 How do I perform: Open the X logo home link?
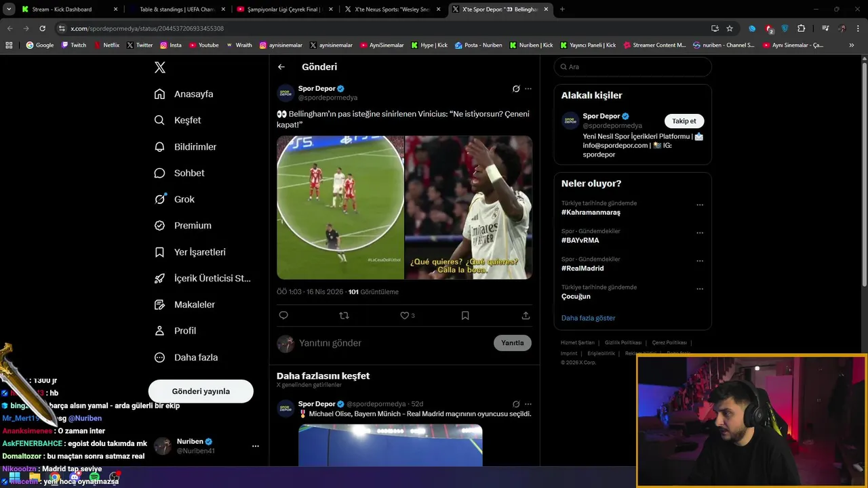click(x=160, y=67)
